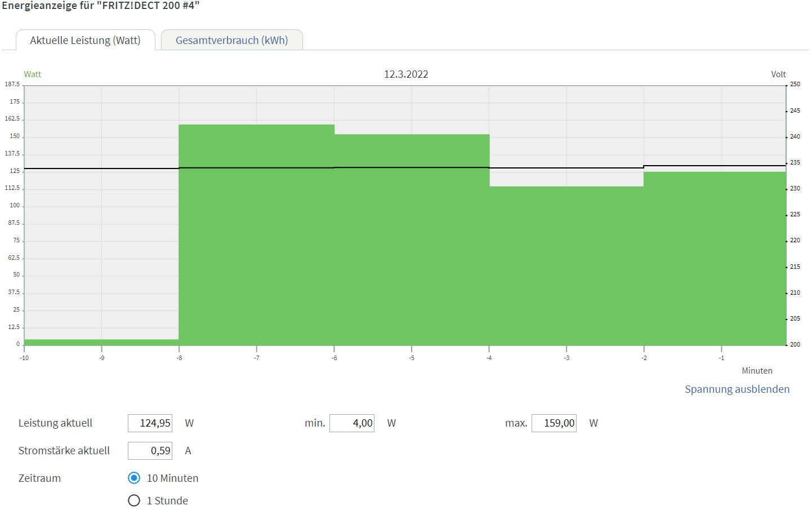Select the Aktuelle Leistung (Watt) tab
The width and height of the screenshot is (812, 519).
pos(85,41)
